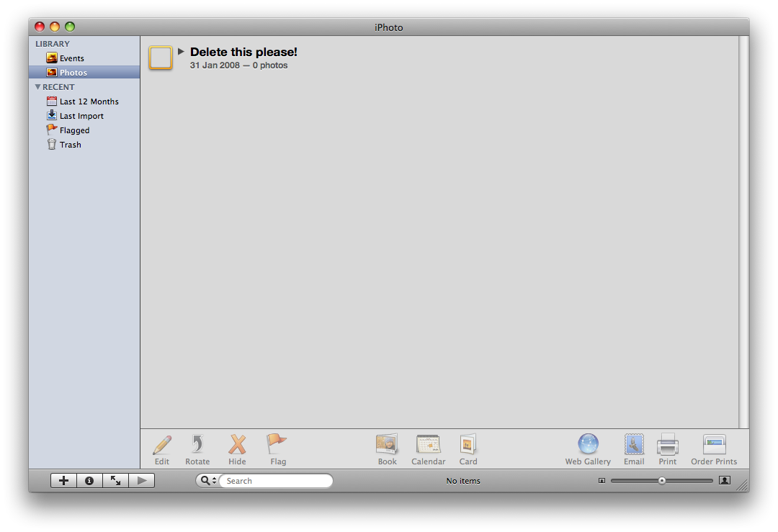Image resolution: width=778 pixels, height=532 pixels.
Task: Minimize iPhoto with the yellow button
Action: point(55,27)
